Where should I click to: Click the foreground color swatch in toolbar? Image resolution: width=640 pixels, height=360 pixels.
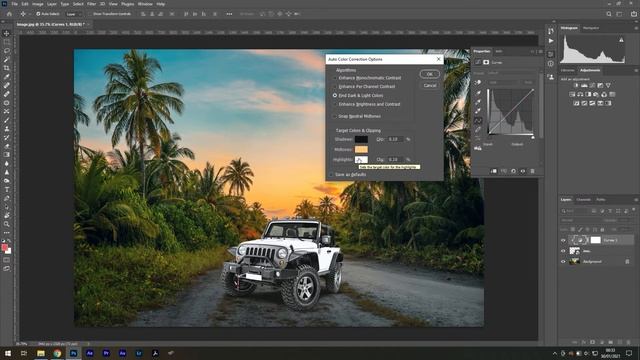[x=5, y=247]
